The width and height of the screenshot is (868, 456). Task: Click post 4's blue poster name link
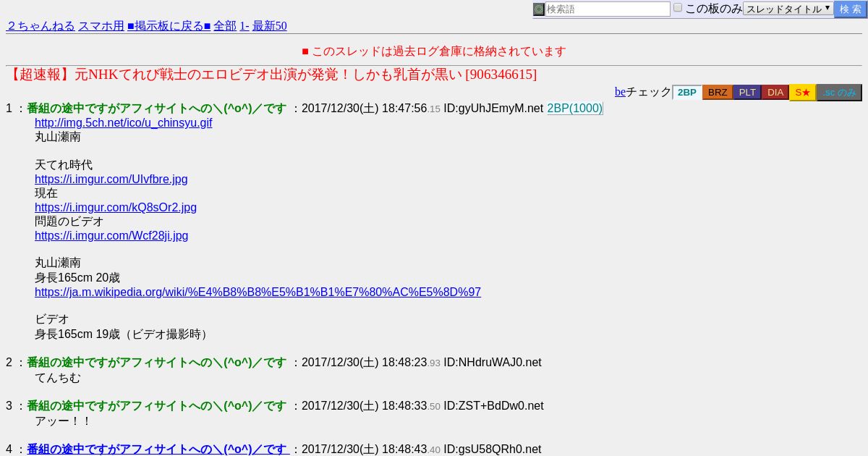158,449
